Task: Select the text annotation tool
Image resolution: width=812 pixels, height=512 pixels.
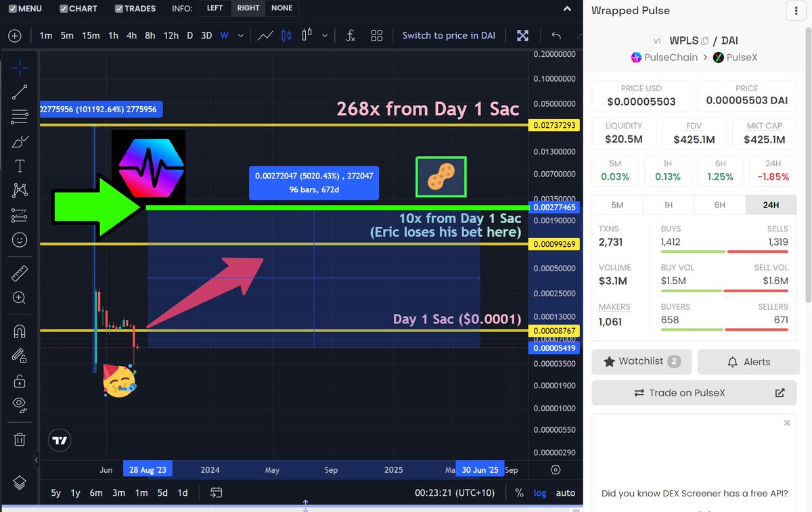Action: (20, 166)
